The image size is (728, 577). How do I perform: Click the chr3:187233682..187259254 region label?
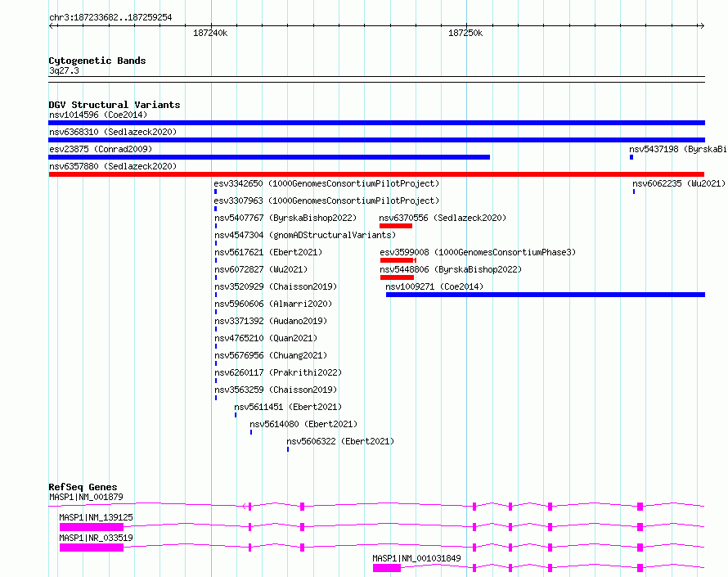pos(110,17)
